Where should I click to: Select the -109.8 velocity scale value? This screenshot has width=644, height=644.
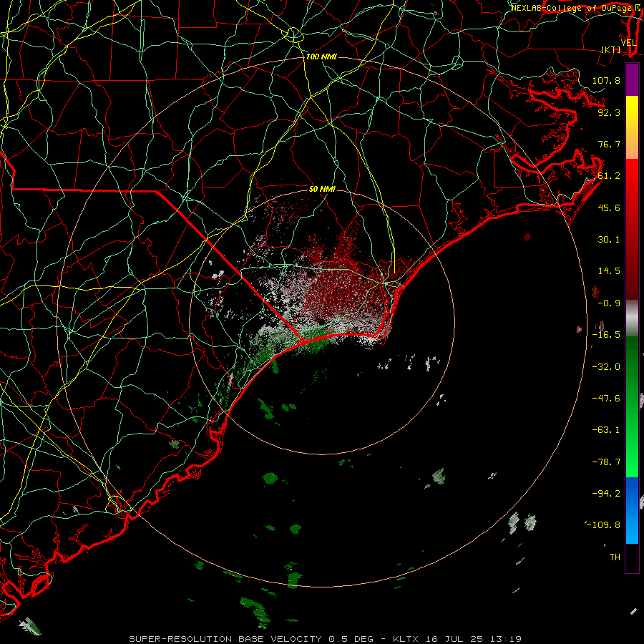tap(603, 525)
